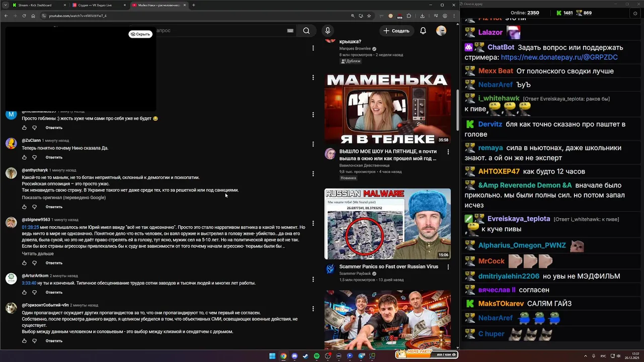The width and height of the screenshot is (644, 362).
Task: Show hidden system tray icons
Action: coord(585,356)
